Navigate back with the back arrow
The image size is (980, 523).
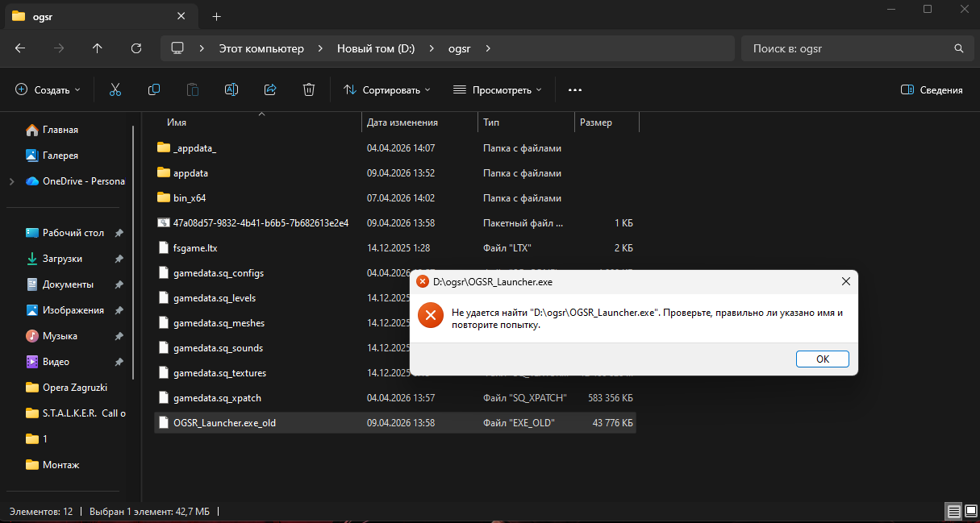(20, 48)
